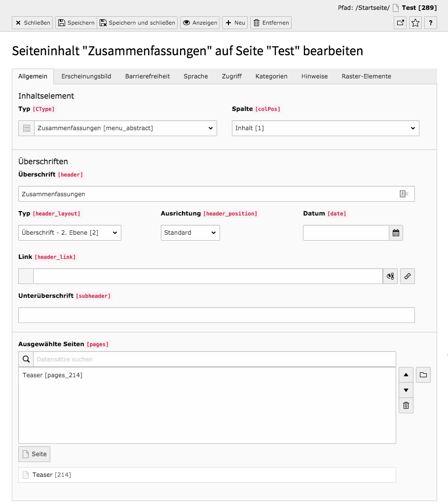Click Speichern und schließen button
Image resolution: width=448 pixels, height=504 pixels.
(x=137, y=23)
